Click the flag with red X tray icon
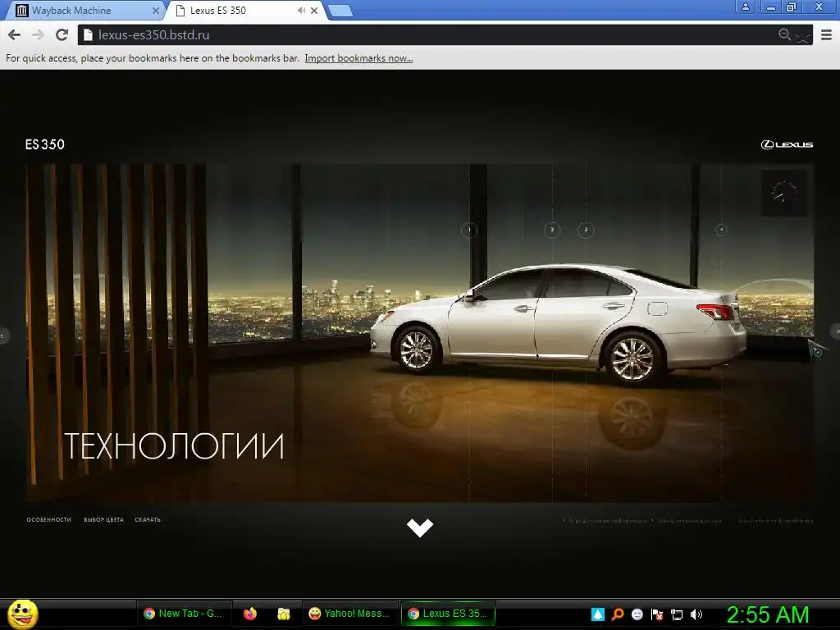 click(657, 614)
